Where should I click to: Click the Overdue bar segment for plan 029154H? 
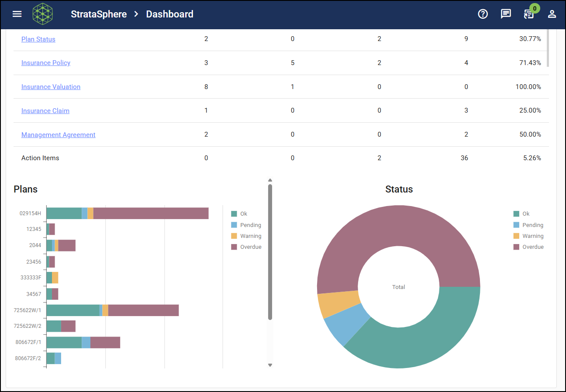[x=151, y=213]
